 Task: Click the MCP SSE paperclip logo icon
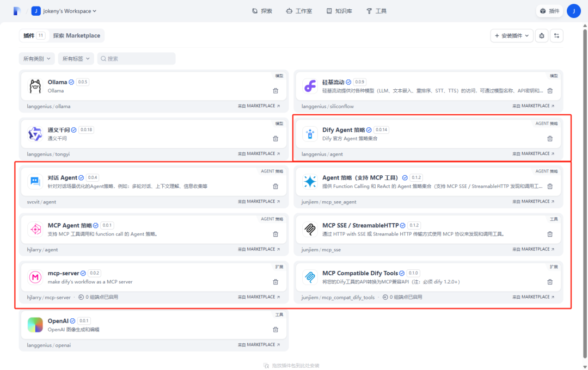310,229
